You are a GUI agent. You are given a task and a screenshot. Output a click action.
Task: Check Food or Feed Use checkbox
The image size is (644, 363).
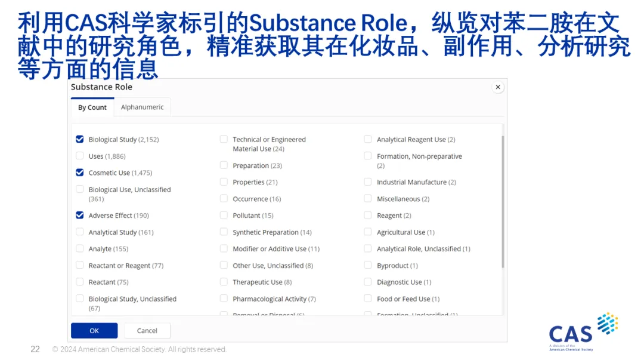click(x=368, y=299)
